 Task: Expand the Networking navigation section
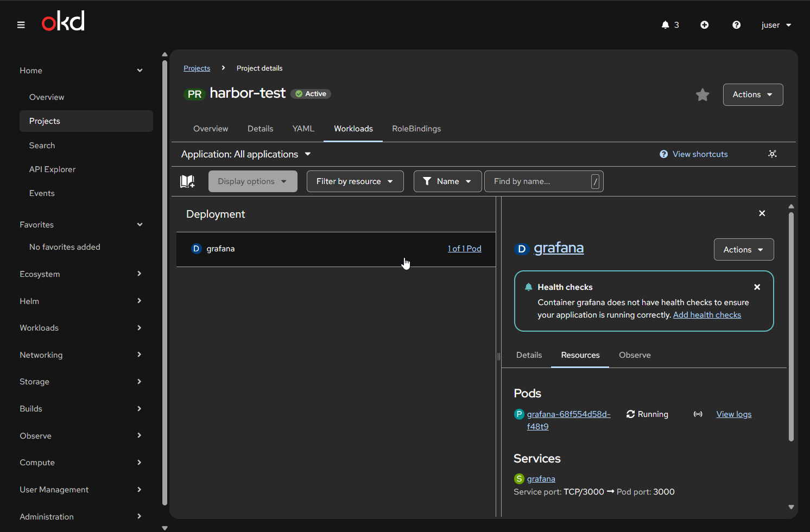[x=80, y=355]
